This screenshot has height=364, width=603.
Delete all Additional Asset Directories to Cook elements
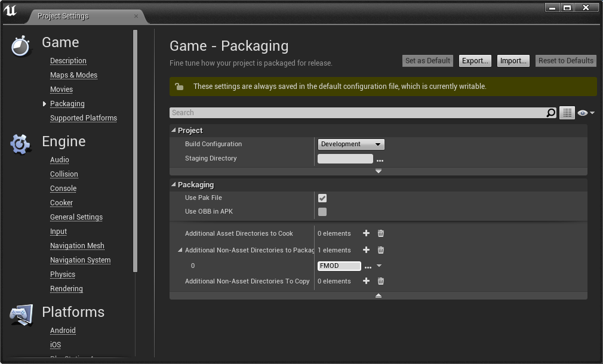pyautogui.click(x=381, y=233)
